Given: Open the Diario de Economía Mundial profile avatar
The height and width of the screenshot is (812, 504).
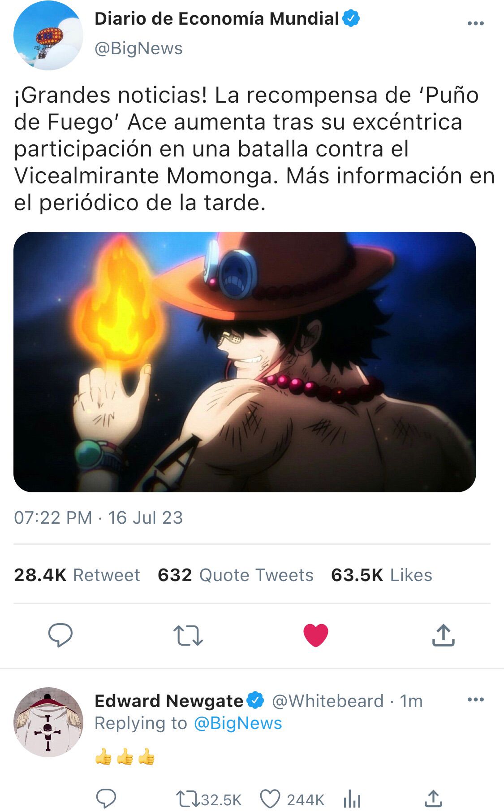Looking at the screenshot, I should coord(48,35).
